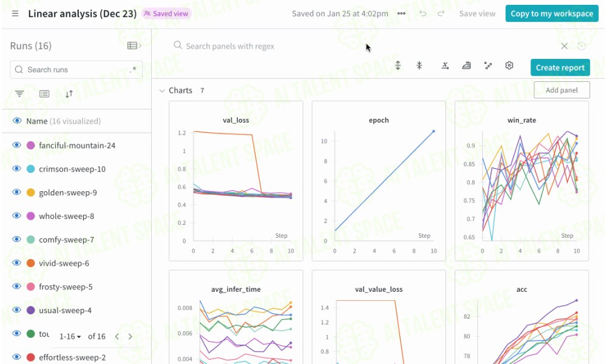
Task: Click the Add panel button
Action: click(x=561, y=90)
